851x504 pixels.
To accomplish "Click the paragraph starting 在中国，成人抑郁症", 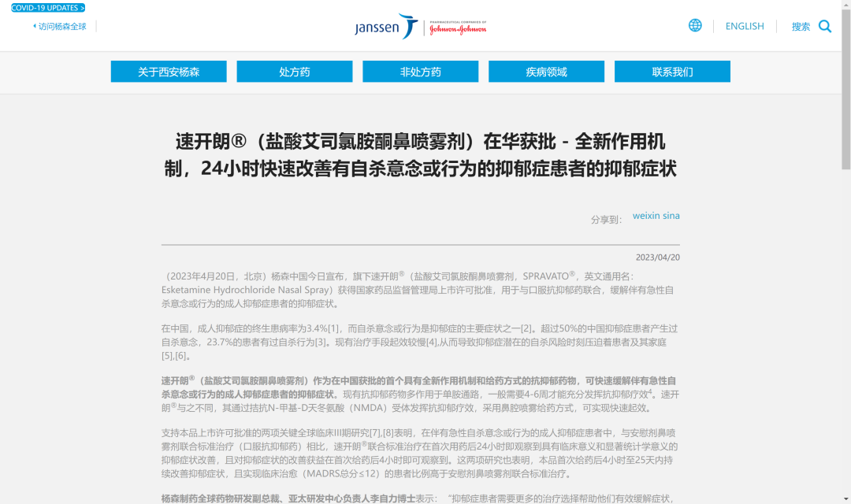I will [x=421, y=342].
